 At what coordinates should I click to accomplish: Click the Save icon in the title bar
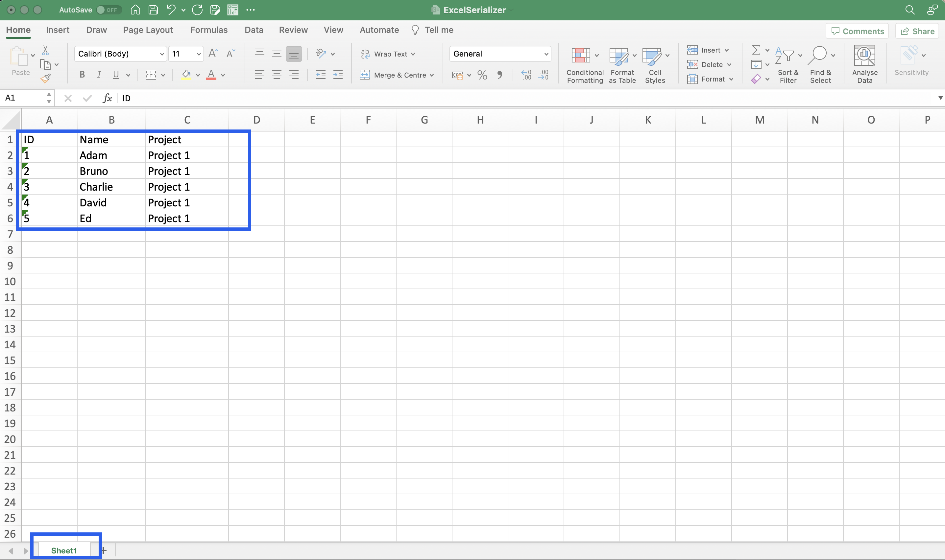(x=153, y=10)
